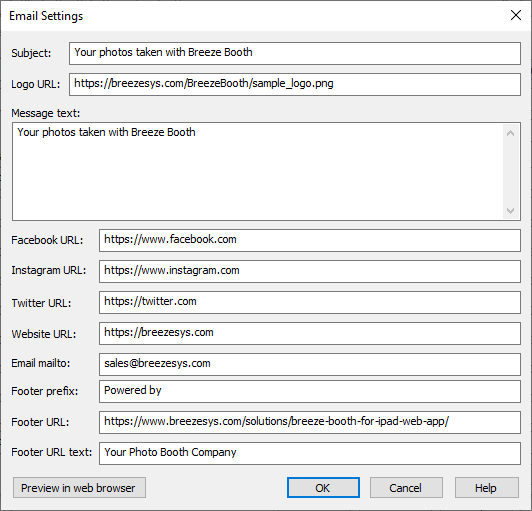
Task: Edit the Footer URL text field
Action: tap(310, 453)
